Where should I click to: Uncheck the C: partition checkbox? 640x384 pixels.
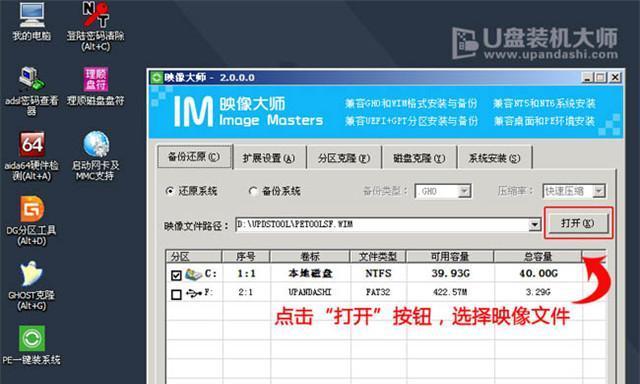click(176, 275)
